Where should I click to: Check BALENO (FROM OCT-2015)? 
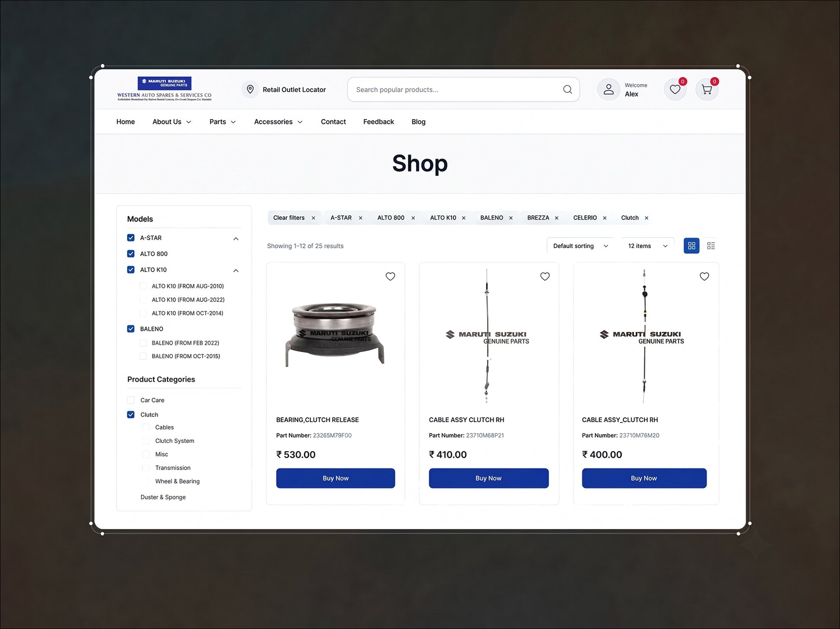point(143,356)
